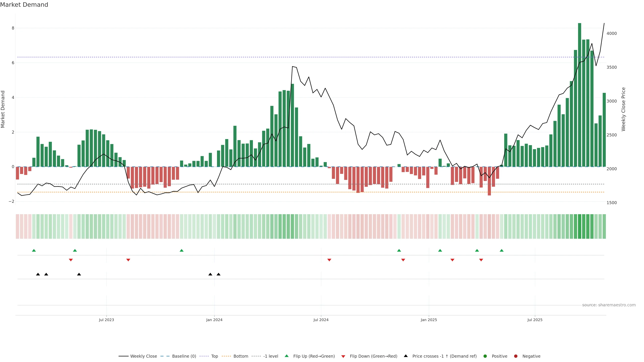This screenshot has width=644, height=362.
Task: Click the green Positive legend dot
Action: click(x=485, y=356)
